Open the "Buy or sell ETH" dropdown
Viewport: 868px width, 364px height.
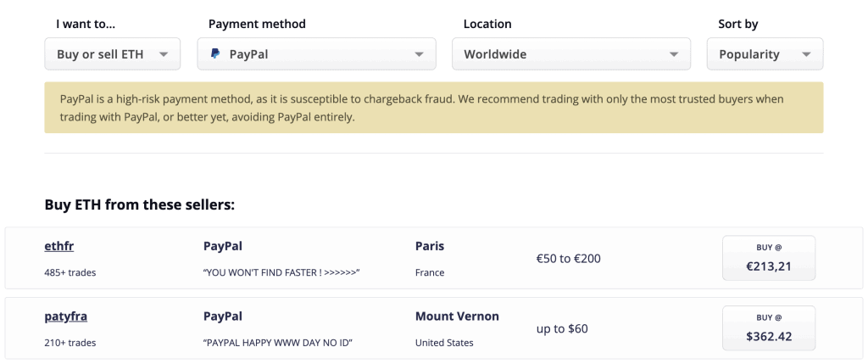coord(113,53)
